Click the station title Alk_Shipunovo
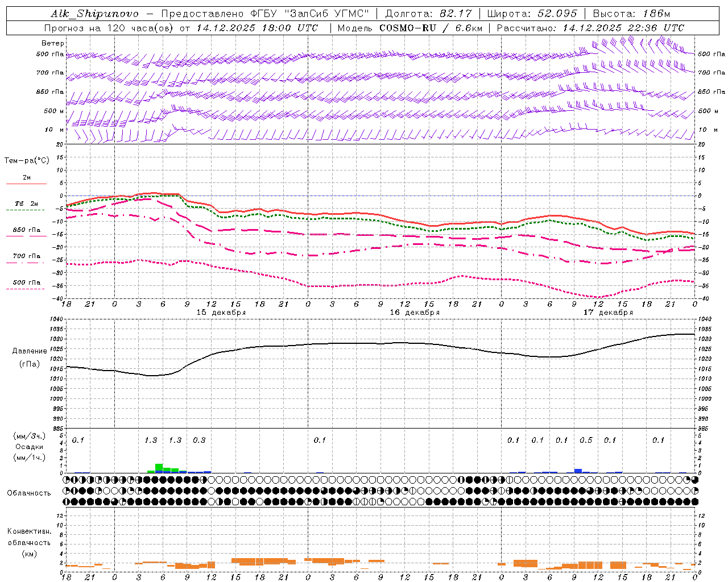Screen dimensions: 728x582 tap(94, 14)
